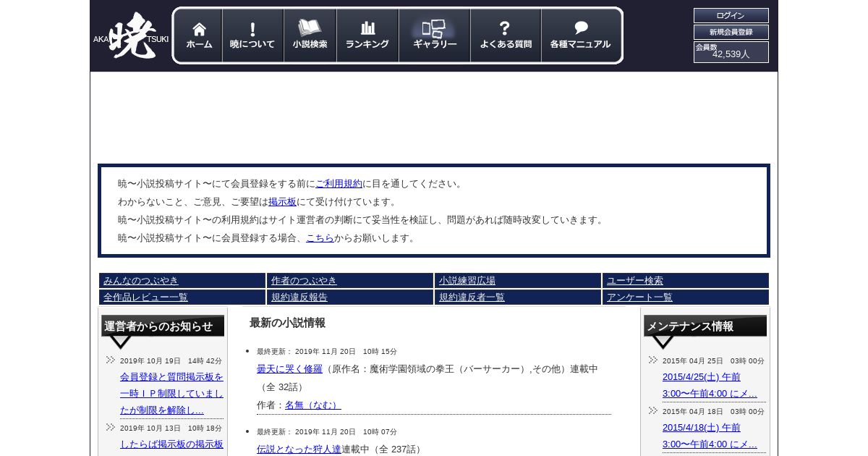Click timestamp 2019年 11月 20日 10時 15分

tap(346, 352)
